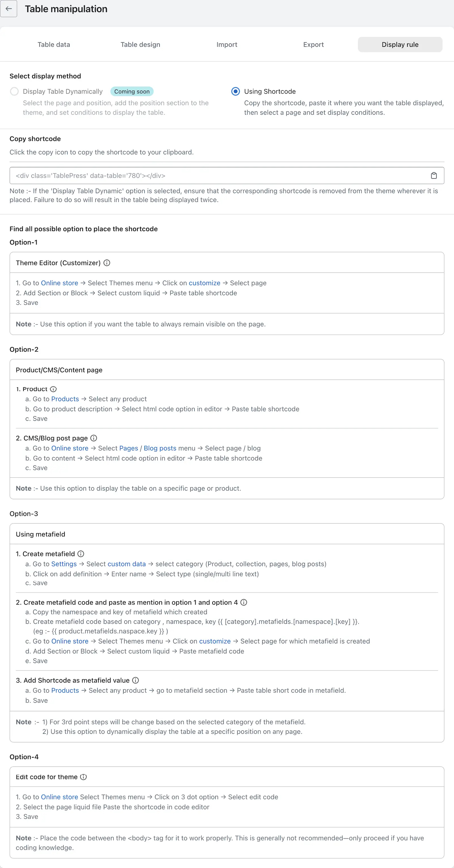Show info for Edit code for theme

(x=83, y=777)
